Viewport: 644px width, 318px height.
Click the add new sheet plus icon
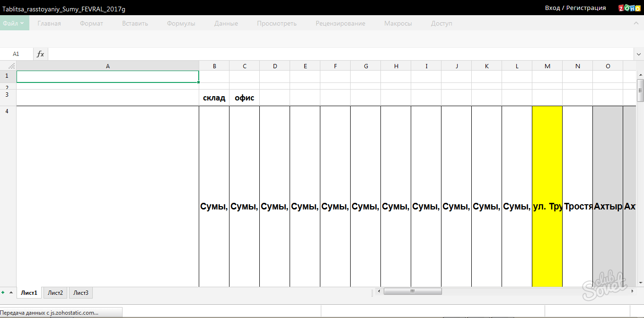click(x=3, y=292)
